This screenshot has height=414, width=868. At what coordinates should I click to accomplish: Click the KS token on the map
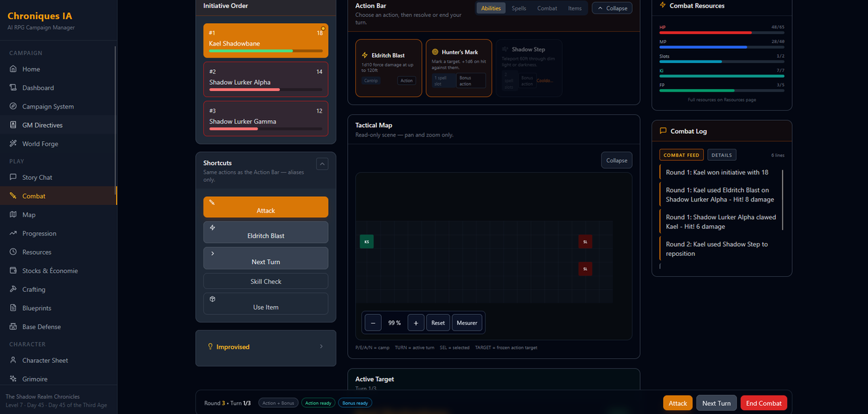click(x=366, y=242)
